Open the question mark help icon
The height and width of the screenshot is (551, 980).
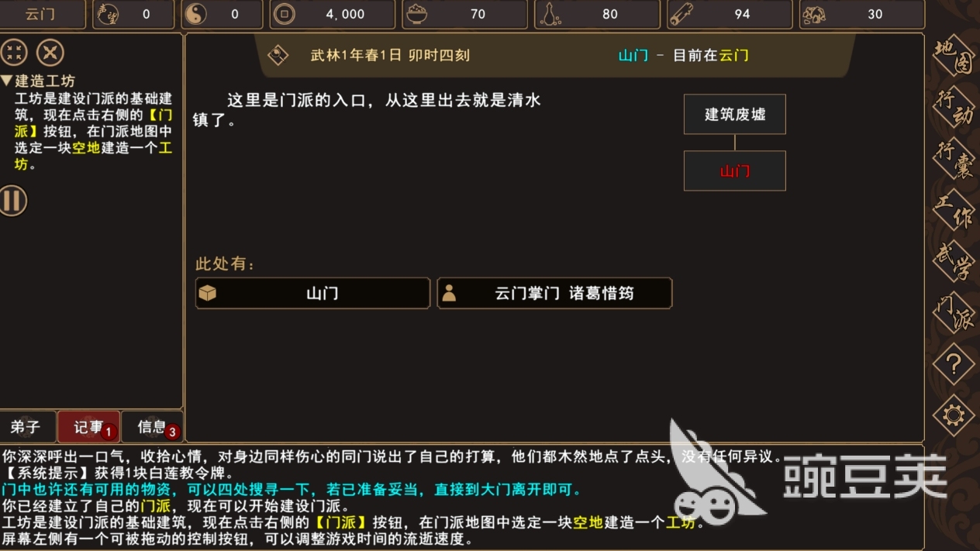(953, 363)
